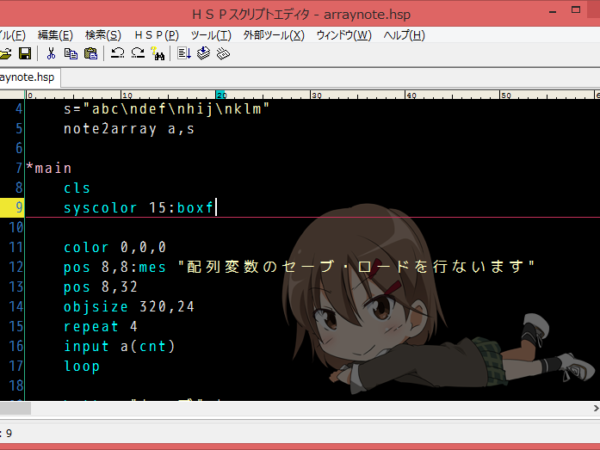The image size is (600, 450).
Task: Open the 外部ツール(X) menu
Action: click(274, 36)
